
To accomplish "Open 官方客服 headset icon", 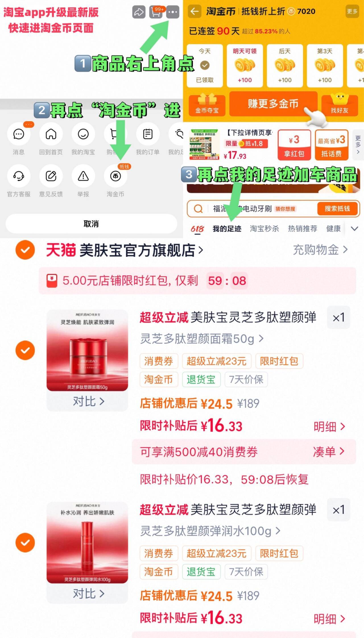I will click(19, 176).
